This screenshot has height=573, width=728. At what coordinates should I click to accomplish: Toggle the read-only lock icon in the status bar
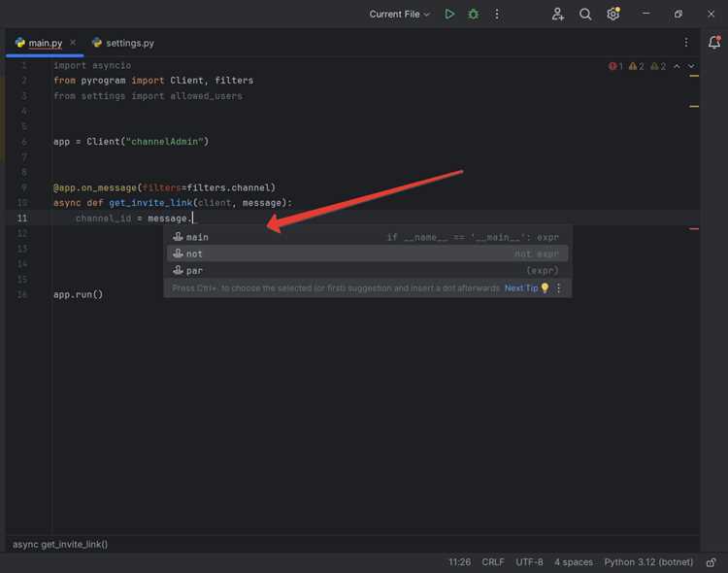click(711, 562)
